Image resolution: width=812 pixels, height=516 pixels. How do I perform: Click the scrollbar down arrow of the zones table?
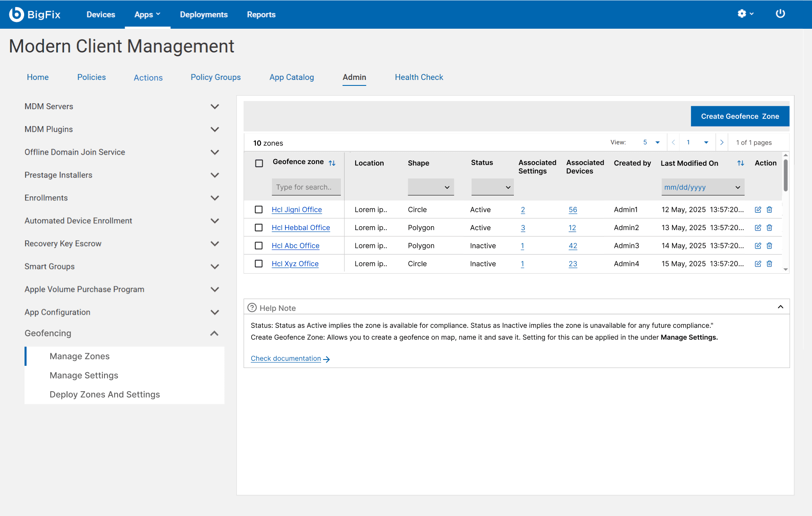pos(785,269)
